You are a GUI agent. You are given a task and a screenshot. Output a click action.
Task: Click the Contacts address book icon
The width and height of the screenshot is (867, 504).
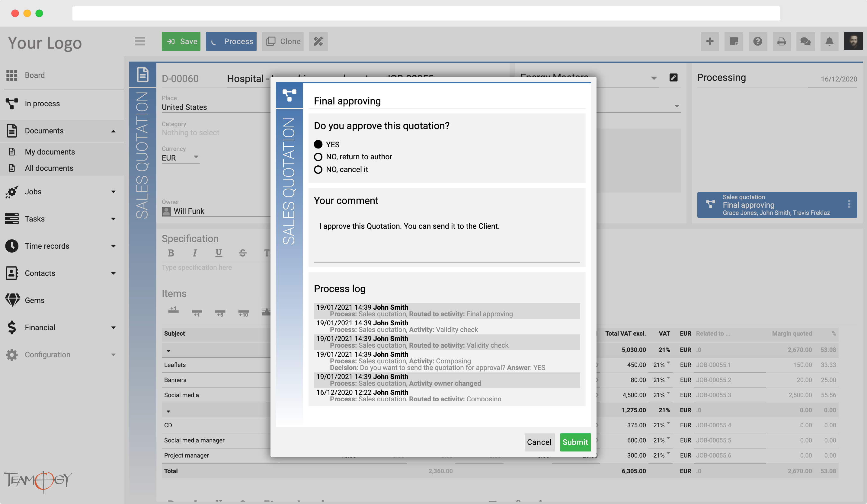[12, 273]
